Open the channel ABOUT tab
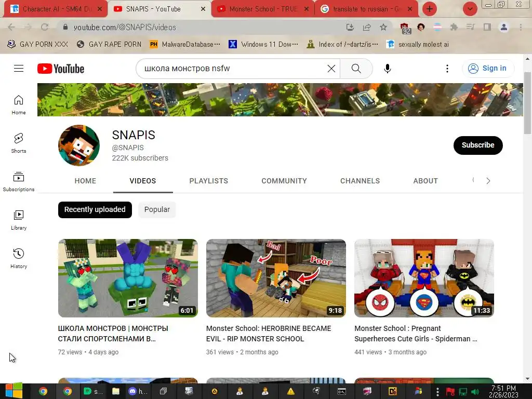This screenshot has height=399, width=532. (425, 181)
